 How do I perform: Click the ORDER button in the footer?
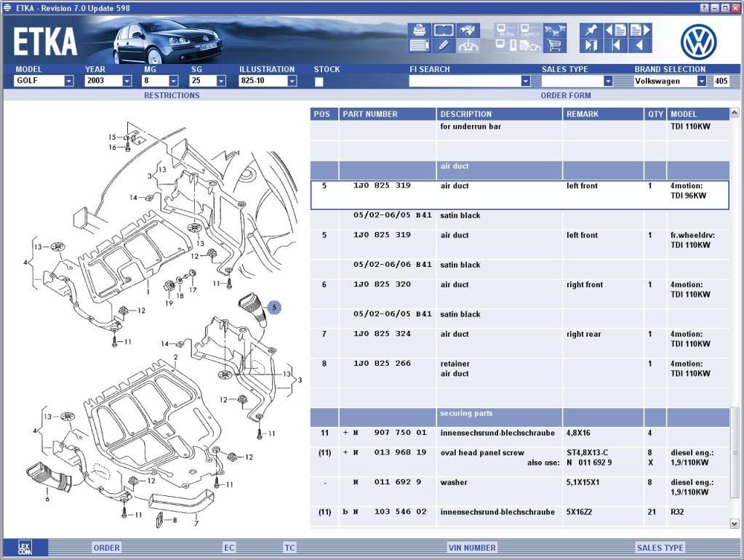pyautogui.click(x=107, y=548)
